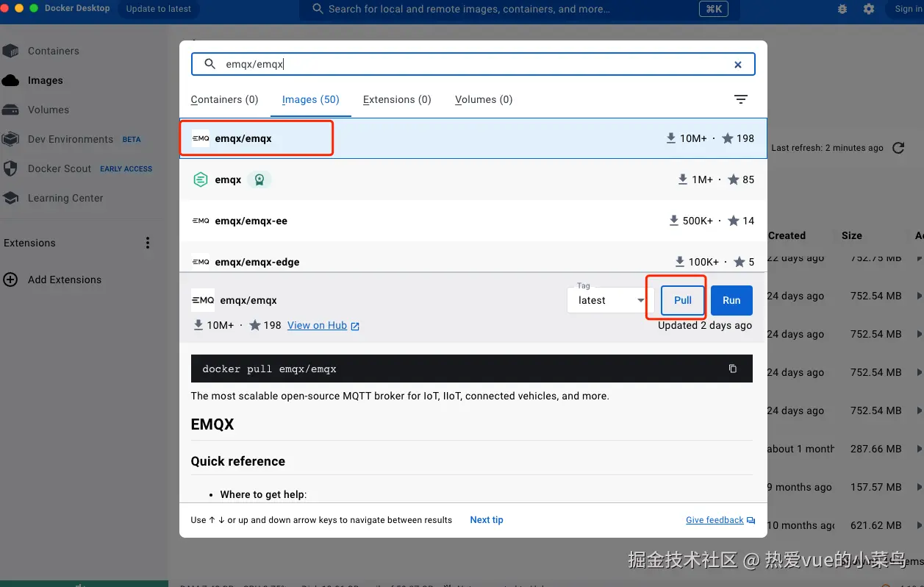
Task: Open the Volumes sidebar icon
Action: click(10, 110)
